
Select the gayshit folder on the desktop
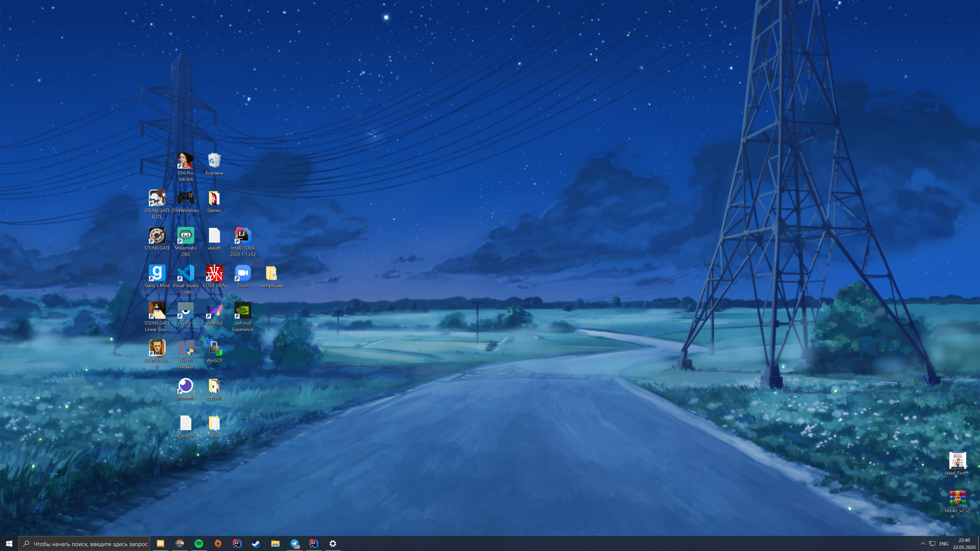point(214,389)
